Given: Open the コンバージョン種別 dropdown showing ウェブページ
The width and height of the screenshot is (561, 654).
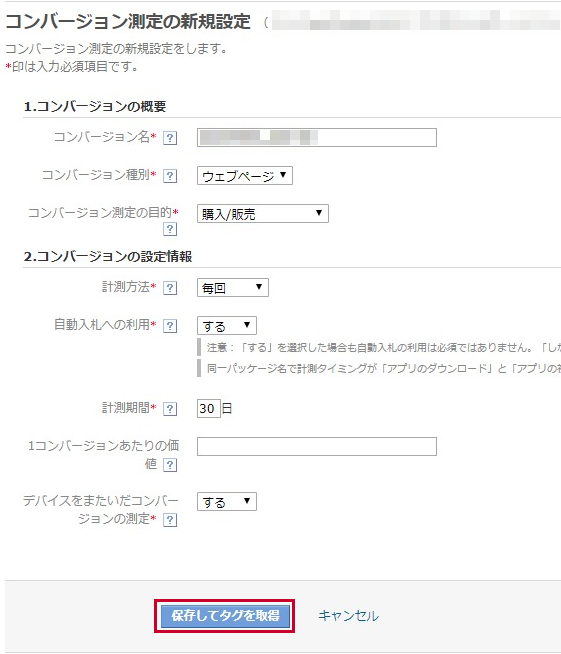Looking at the screenshot, I should point(245,176).
